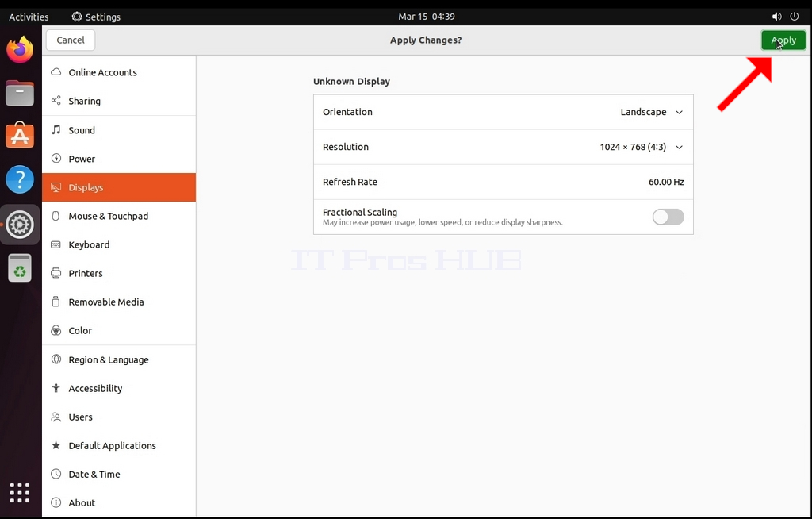Click the power icon in top bar
Image resolution: width=812 pixels, height=519 pixels.
(x=795, y=17)
